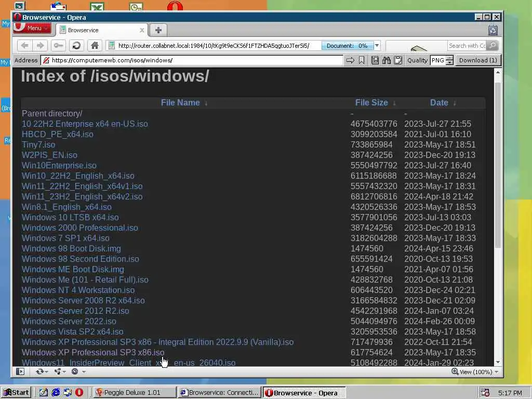532x399 pixels.
Task: Click the Quality PNG value field
Action: tap(437, 60)
